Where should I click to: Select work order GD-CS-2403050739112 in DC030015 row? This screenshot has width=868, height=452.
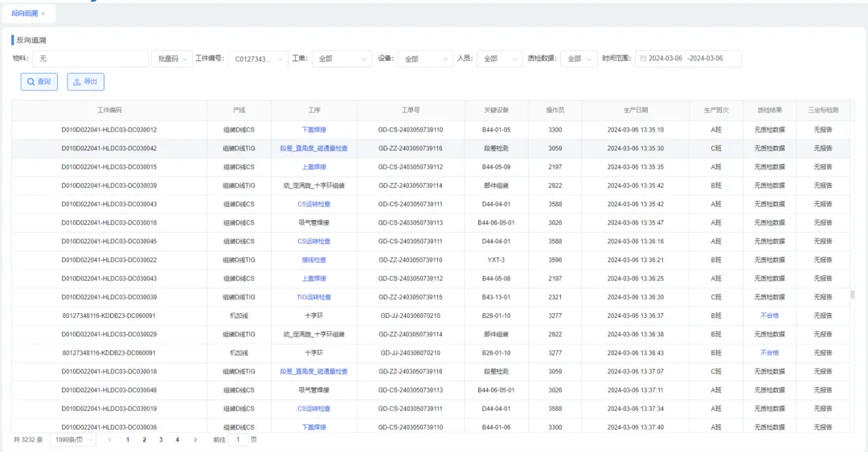[x=411, y=167]
